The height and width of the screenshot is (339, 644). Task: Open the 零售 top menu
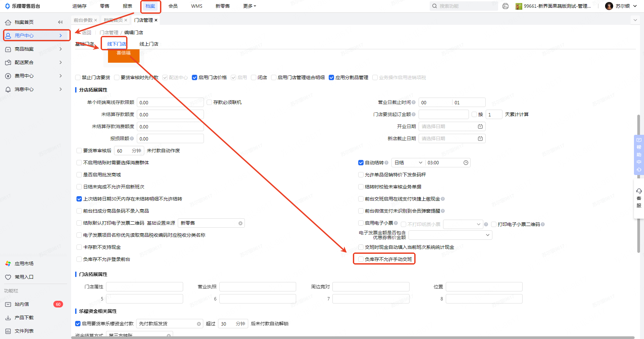tap(105, 6)
